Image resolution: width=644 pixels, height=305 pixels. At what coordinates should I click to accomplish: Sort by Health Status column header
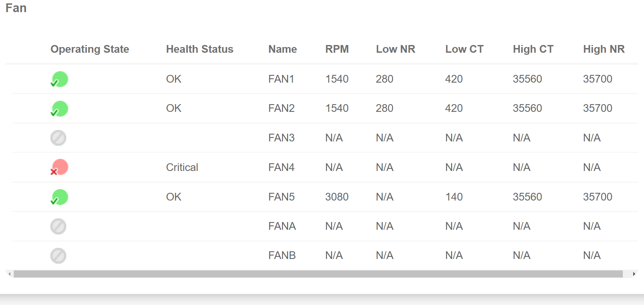click(x=200, y=49)
